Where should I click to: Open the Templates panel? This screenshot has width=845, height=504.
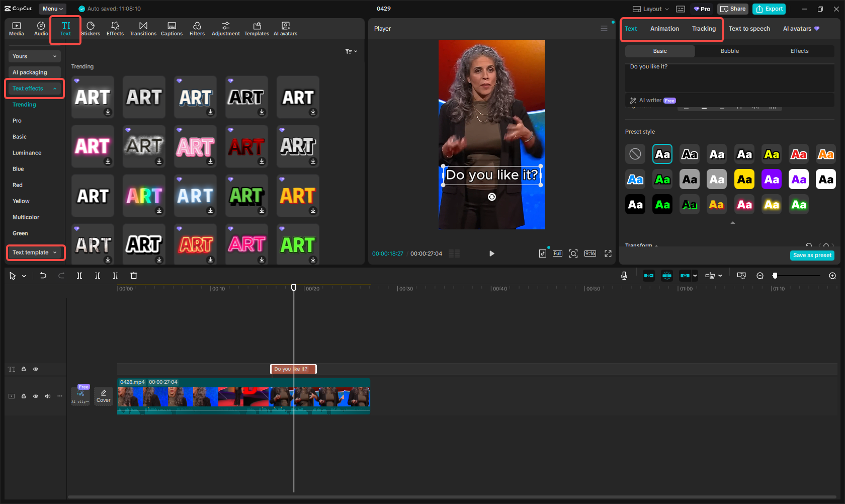(x=257, y=29)
